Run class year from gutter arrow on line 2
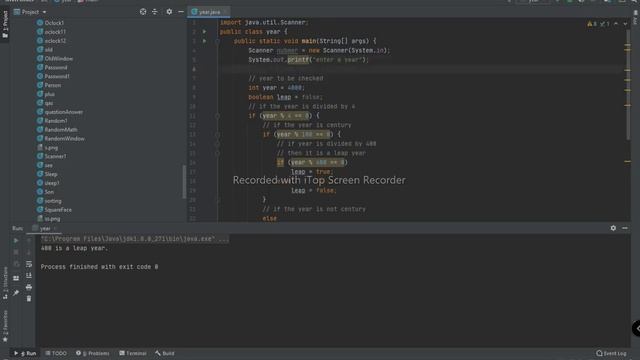The width and height of the screenshot is (640, 360). point(204,31)
